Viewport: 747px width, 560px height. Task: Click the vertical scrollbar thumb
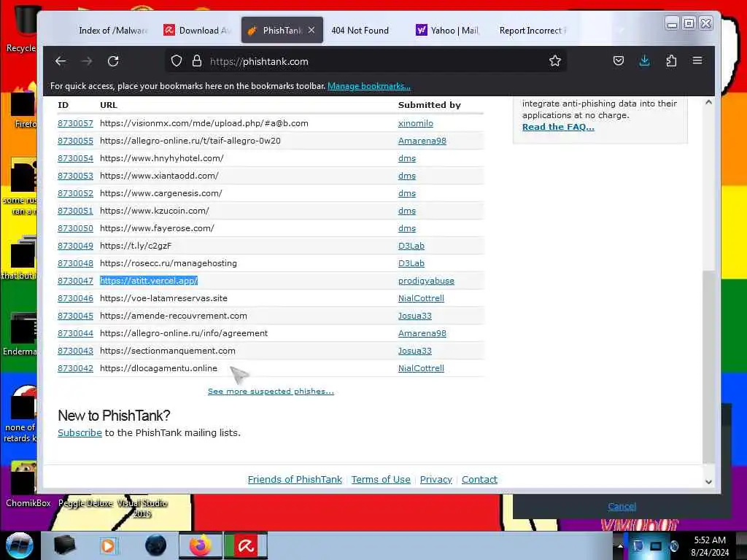point(709,367)
